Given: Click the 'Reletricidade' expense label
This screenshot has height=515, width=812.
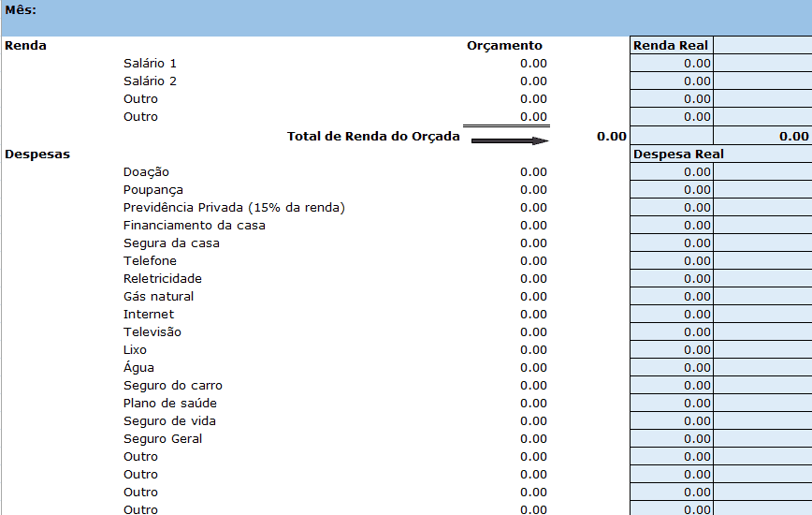Looking at the screenshot, I should [x=162, y=279].
